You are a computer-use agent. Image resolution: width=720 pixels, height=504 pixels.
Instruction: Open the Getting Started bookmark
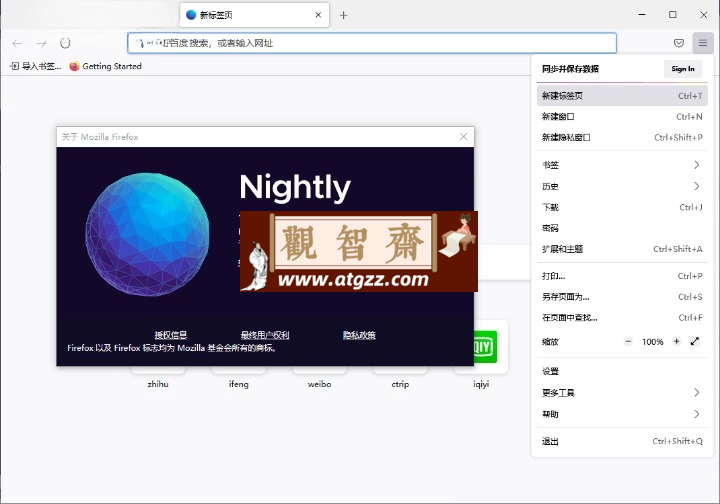coord(106,66)
